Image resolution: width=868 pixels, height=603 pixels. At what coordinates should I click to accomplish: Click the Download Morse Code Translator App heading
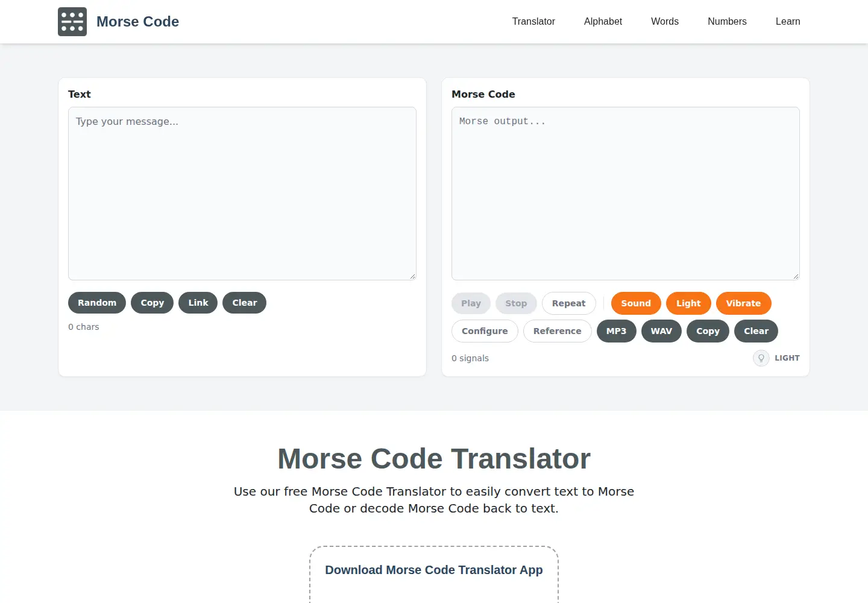click(x=434, y=570)
